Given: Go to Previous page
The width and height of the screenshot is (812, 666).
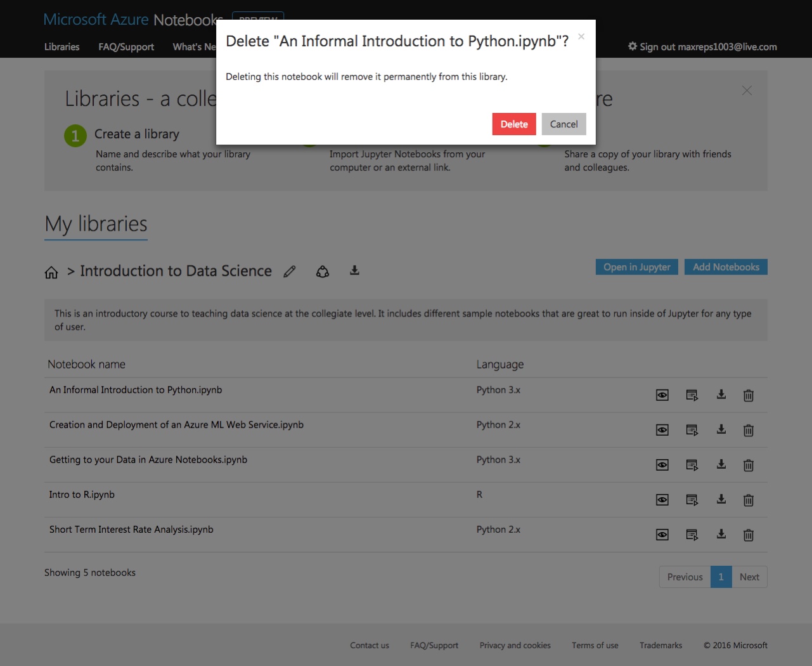Looking at the screenshot, I should coord(685,577).
